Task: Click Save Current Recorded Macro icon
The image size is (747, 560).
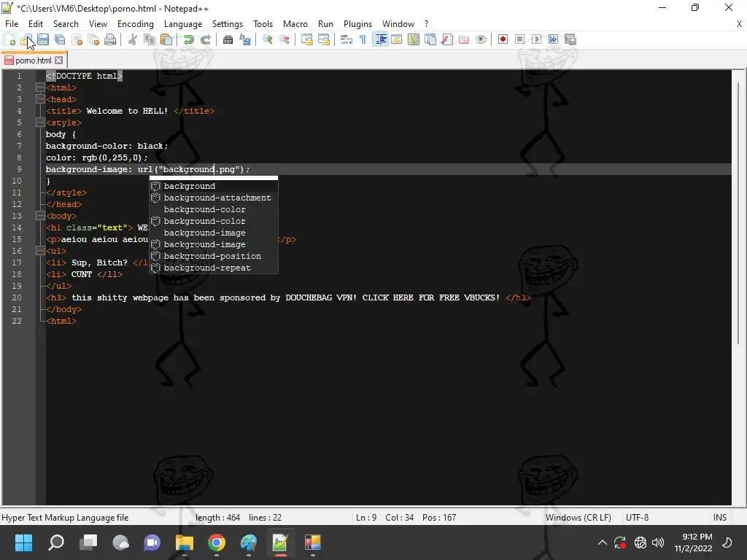Action: click(570, 39)
